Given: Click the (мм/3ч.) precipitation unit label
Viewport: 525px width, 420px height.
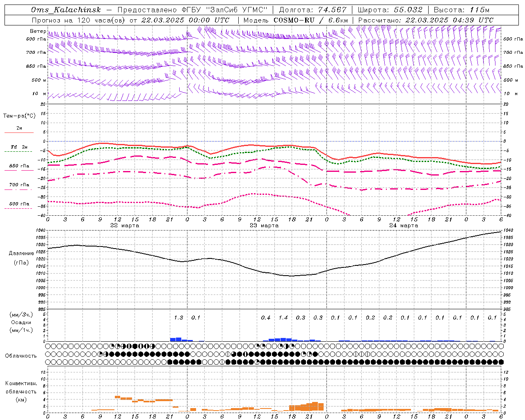Looking at the screenshot, I should (x=21, y=315).
